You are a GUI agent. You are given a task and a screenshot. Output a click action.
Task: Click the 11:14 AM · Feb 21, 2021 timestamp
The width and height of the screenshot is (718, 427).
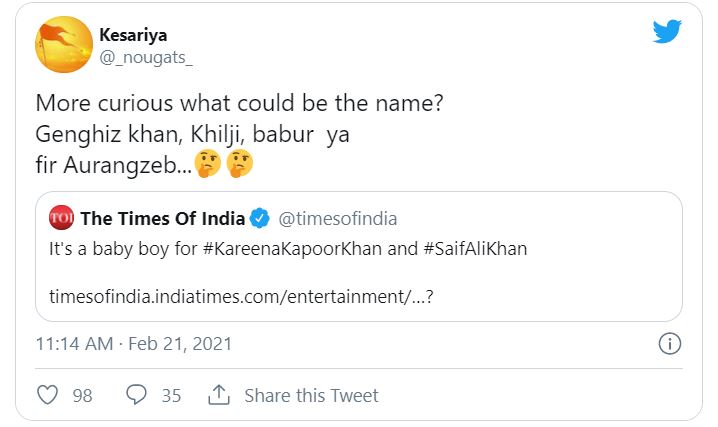pos(134,344)
